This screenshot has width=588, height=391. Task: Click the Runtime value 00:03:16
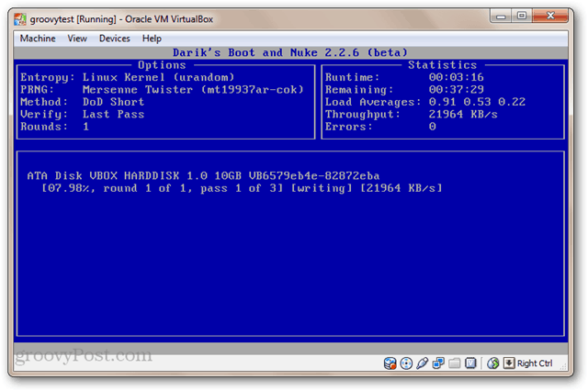(x=456, y=77)
